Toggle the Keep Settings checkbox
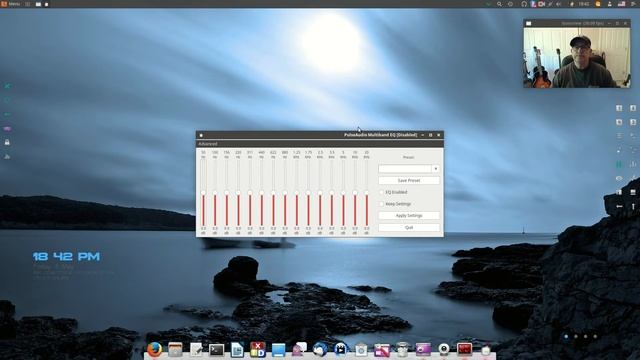The width and height of the screenshot is (640, 360). click(x=381, y=204)
